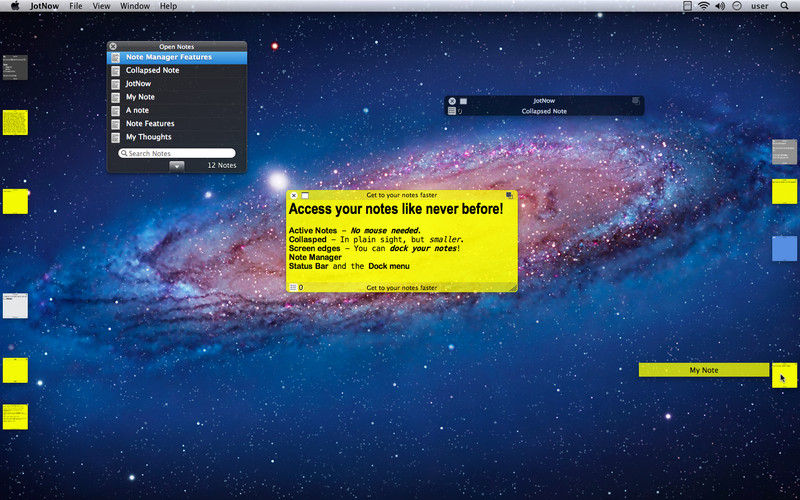
Task: Close the collapsed JotNow note
Action: (x=452, y=101)
